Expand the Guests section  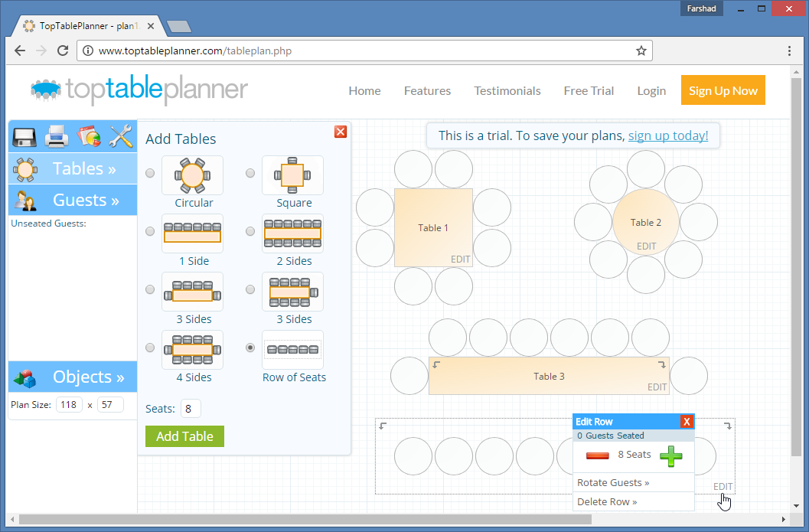click(x=73, y=201)
